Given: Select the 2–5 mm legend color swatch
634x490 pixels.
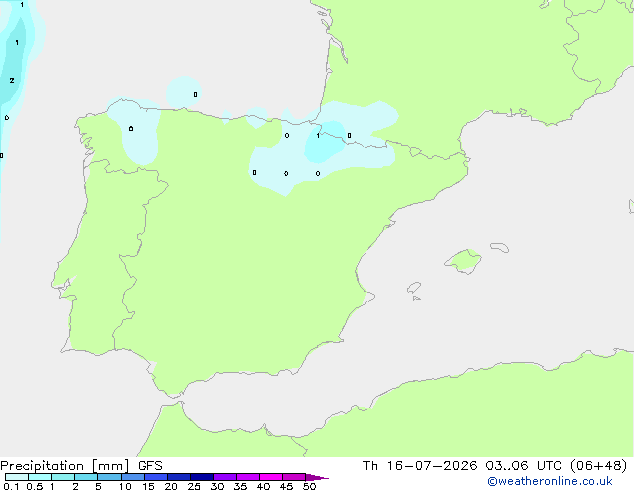Looking at the screenshot, I should [x=86, y=477].
